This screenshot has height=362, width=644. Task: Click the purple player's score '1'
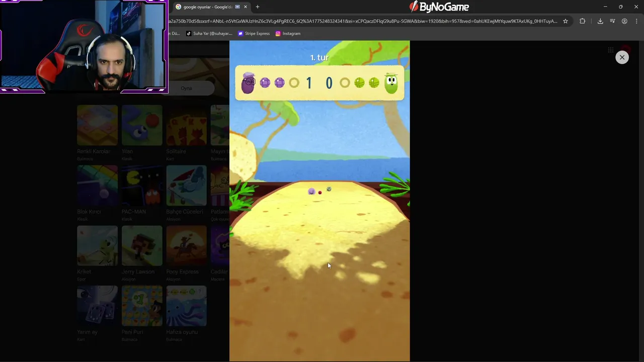(x=309, y=83)
